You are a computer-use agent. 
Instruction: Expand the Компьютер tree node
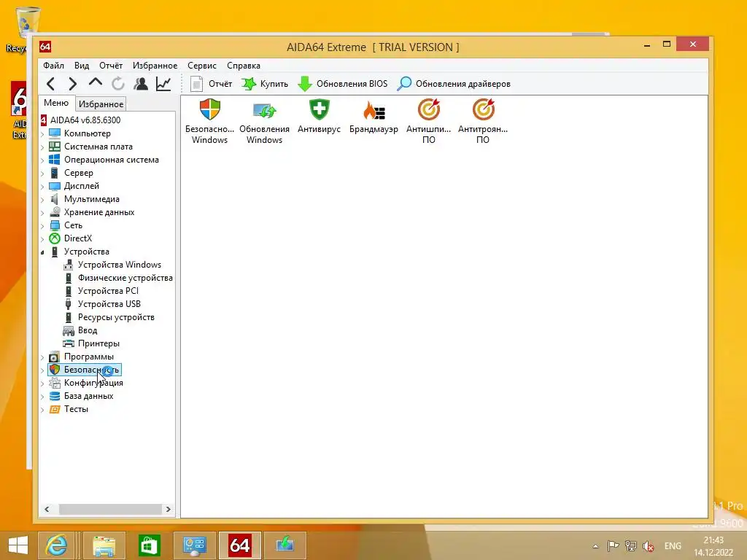coord(42,134)
